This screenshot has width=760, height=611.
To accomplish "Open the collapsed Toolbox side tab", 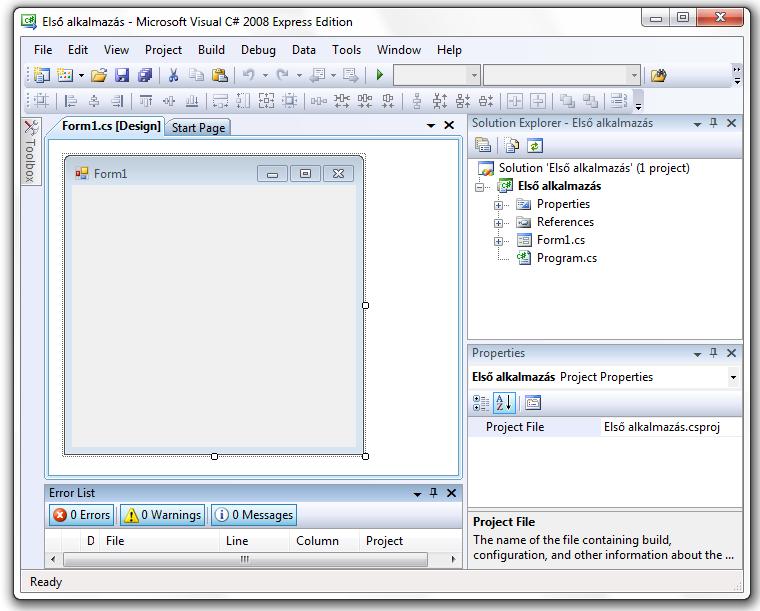I will point(31,152).
